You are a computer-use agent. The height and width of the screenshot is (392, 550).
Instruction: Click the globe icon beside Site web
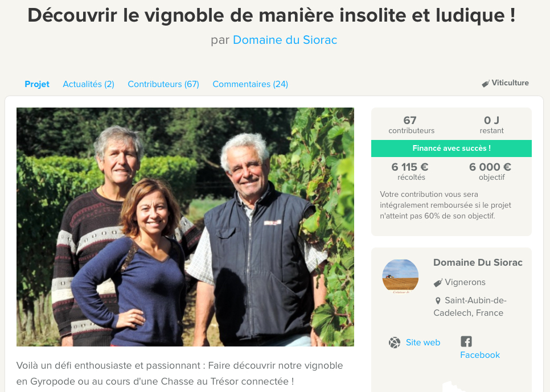395,343
